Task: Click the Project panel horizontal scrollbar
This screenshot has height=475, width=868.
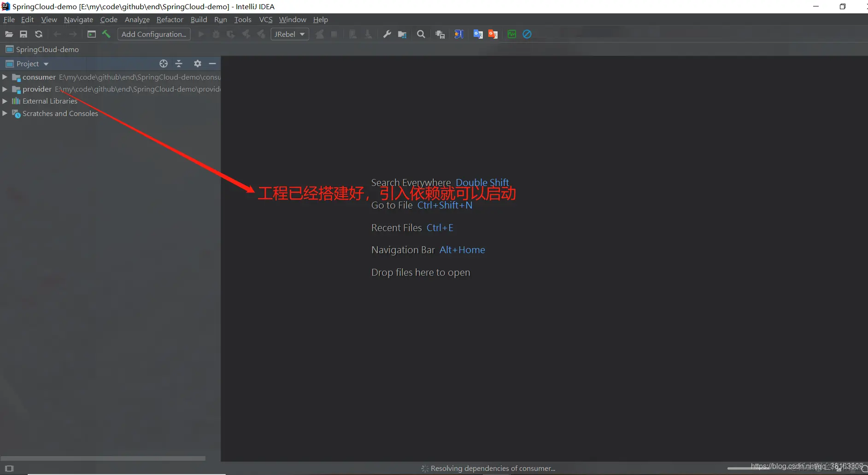Action: point(103,458)
